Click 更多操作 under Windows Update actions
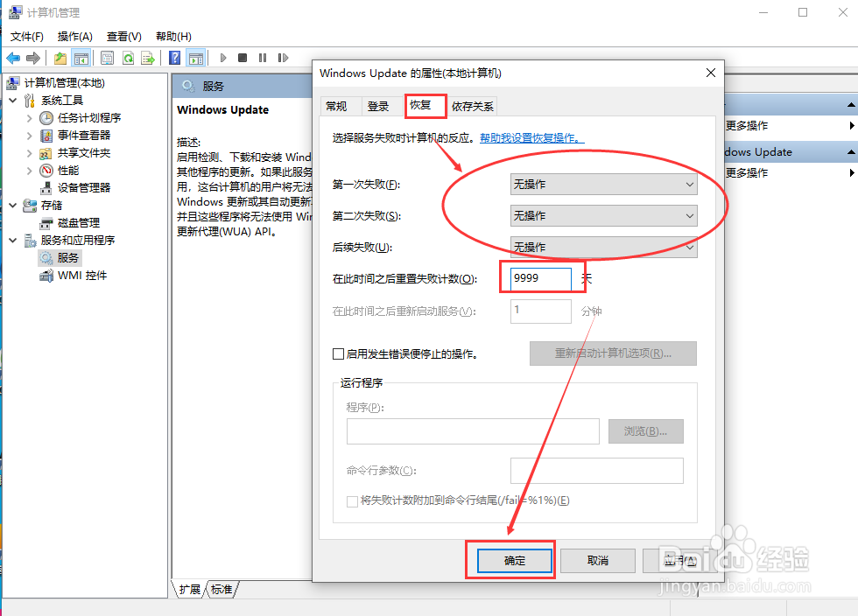The width and height of the screenshot is (858, 616). click(x=746, y=173)
